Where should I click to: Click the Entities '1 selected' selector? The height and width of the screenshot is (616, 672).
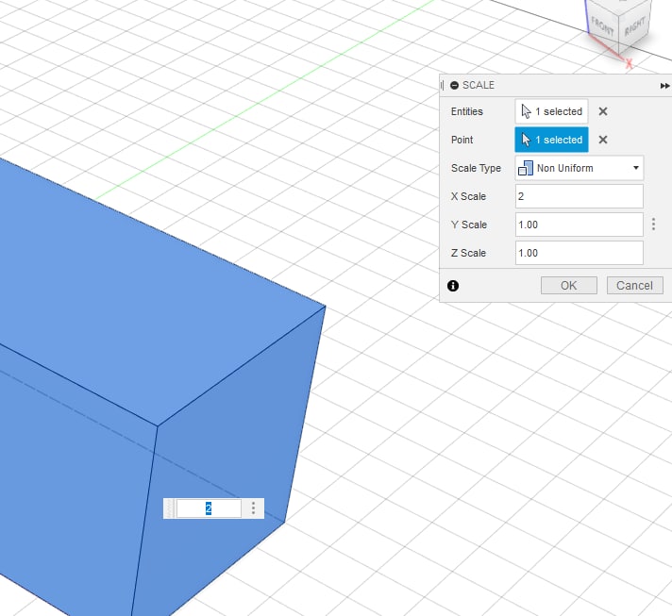(x=551, y=111)
